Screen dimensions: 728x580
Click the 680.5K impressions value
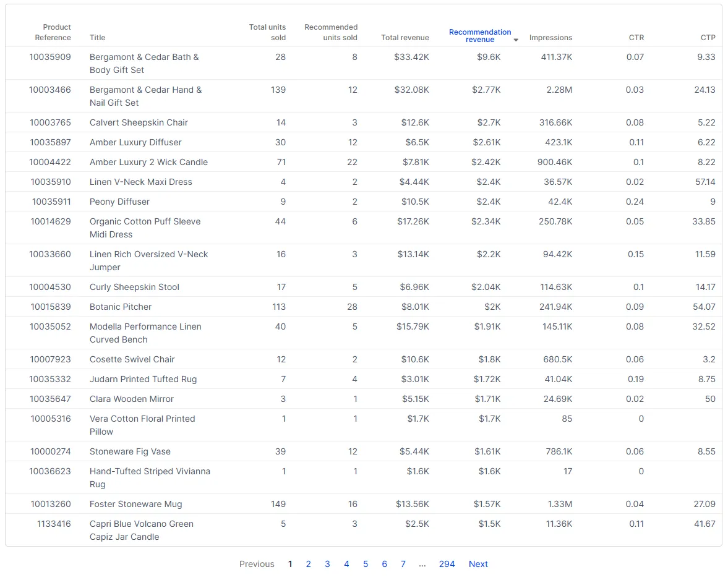558,360
